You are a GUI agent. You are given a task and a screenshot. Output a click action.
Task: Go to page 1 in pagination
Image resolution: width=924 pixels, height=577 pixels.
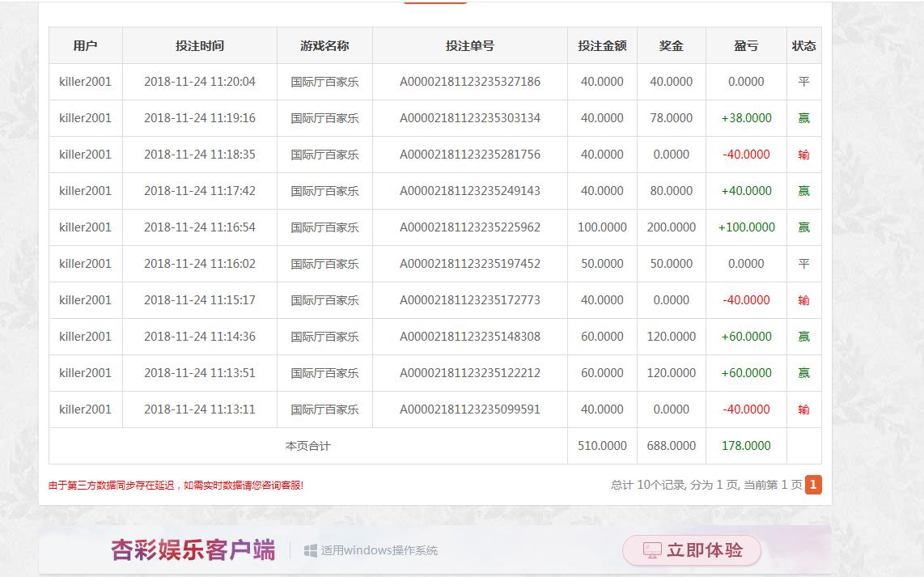pyautogui.click(x=813, y=485)
